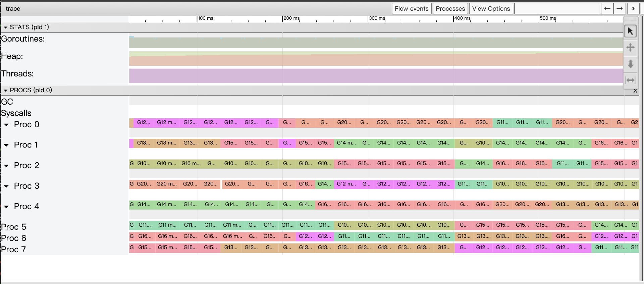This screenshot has width=644, height=284.
Task: Click the 300 ms mark on ruler
Action: [x=377, y=18]
